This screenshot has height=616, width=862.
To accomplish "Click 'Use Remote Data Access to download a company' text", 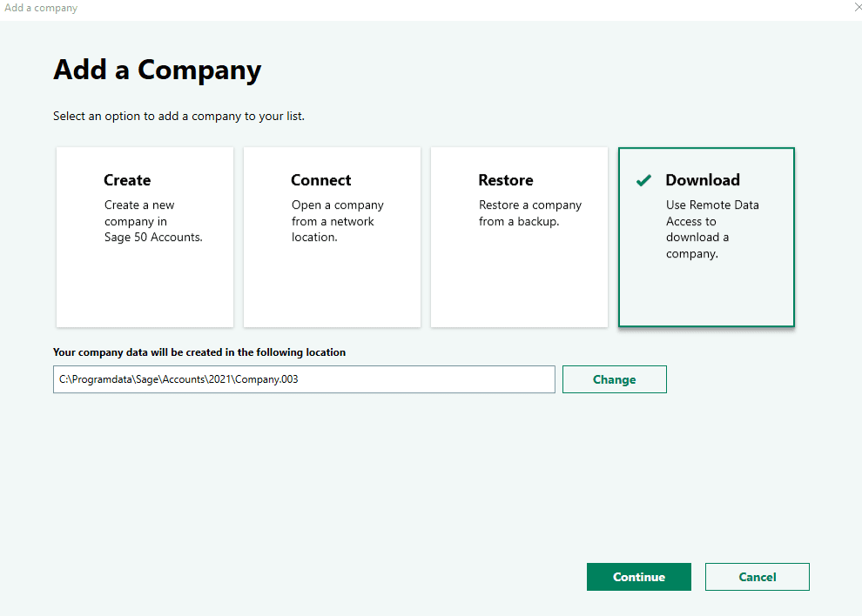I will click(712, 229).
